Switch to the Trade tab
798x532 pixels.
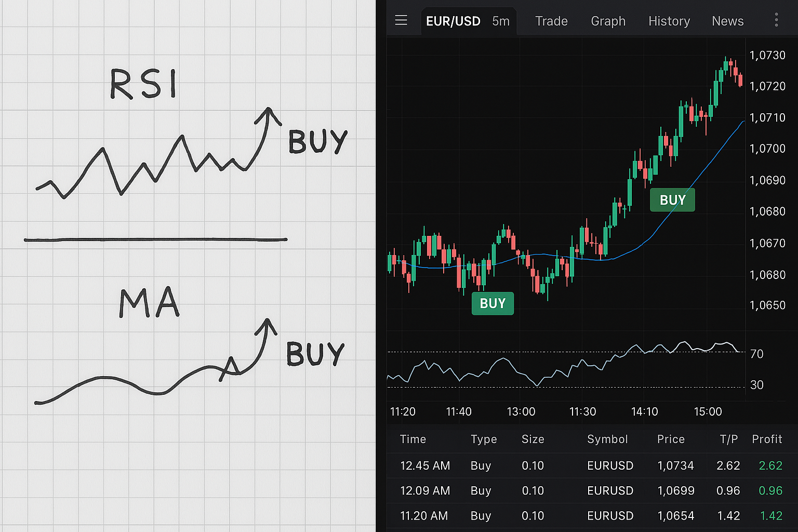coord(551,21)
